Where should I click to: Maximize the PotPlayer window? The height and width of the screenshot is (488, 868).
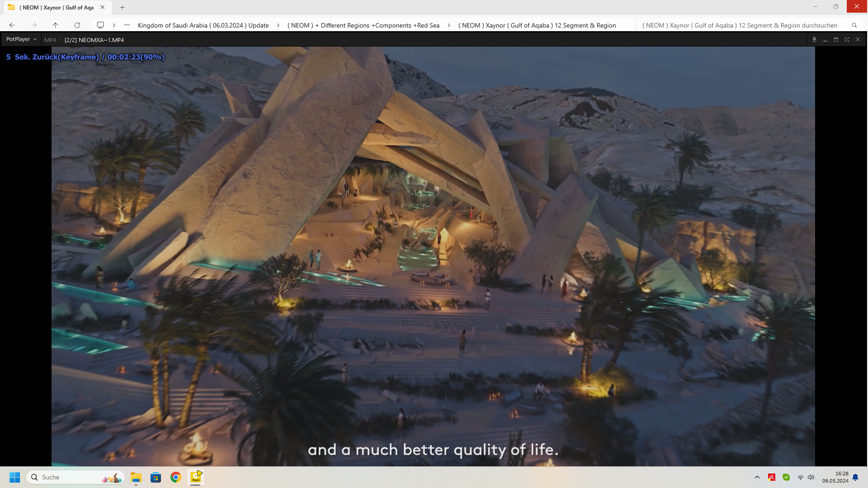[x=836, y=40]
